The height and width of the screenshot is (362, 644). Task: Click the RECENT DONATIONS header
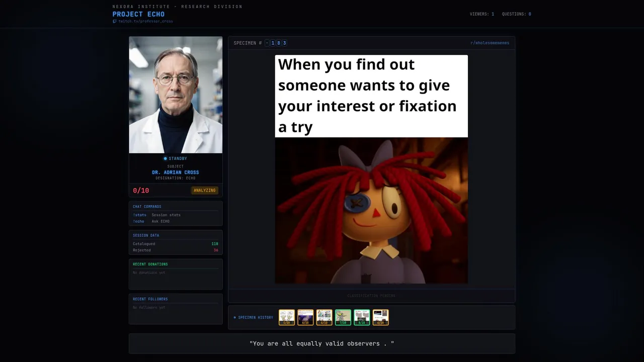150,264
